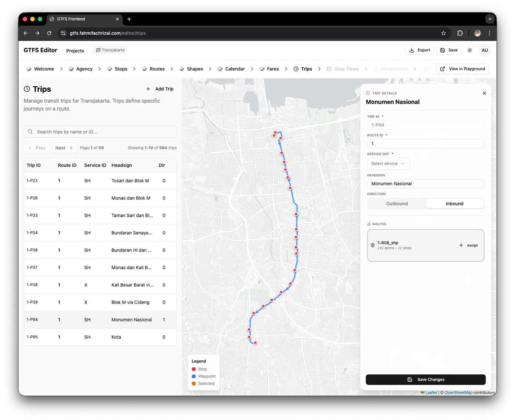Image resolution: width=515 pixels, height=420 pixels.
Task: Click the Headsign input field
Action: coord(425,184)
